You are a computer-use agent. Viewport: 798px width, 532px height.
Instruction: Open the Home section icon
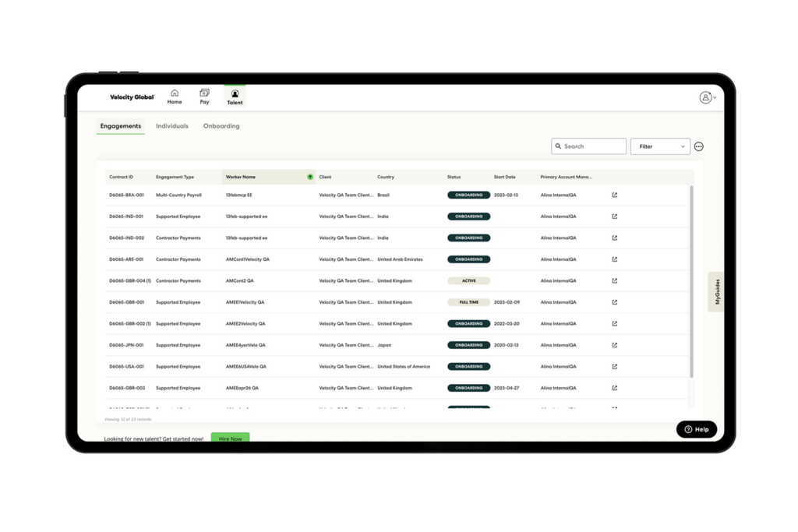coord(175,93)
